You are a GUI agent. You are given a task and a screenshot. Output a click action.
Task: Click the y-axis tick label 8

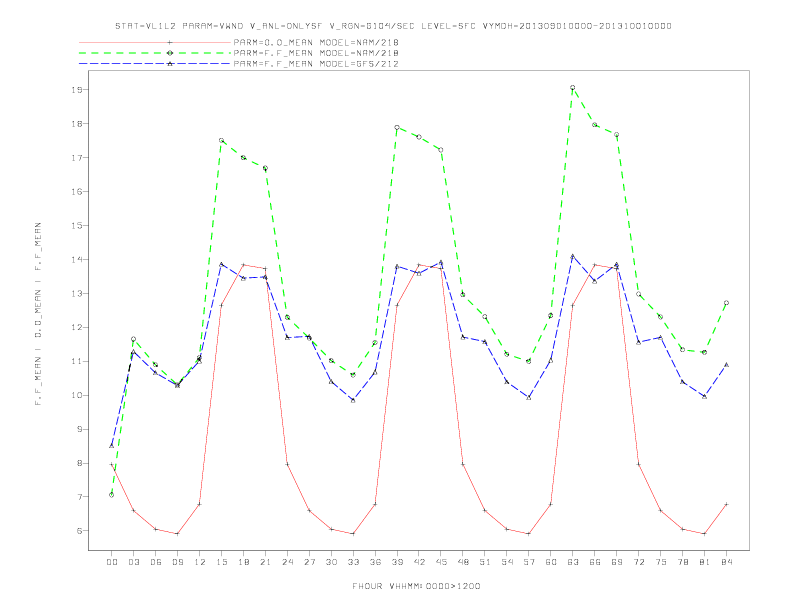point(80,463)
